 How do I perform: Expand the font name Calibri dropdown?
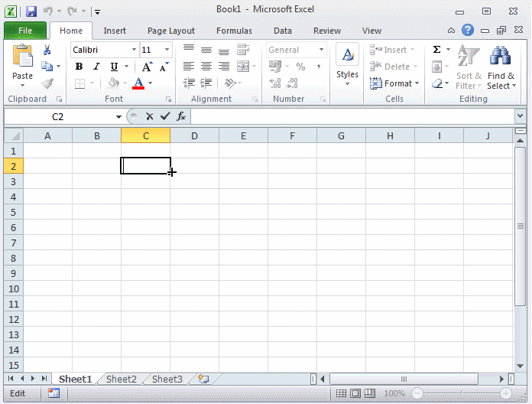(x=134, y=50)
